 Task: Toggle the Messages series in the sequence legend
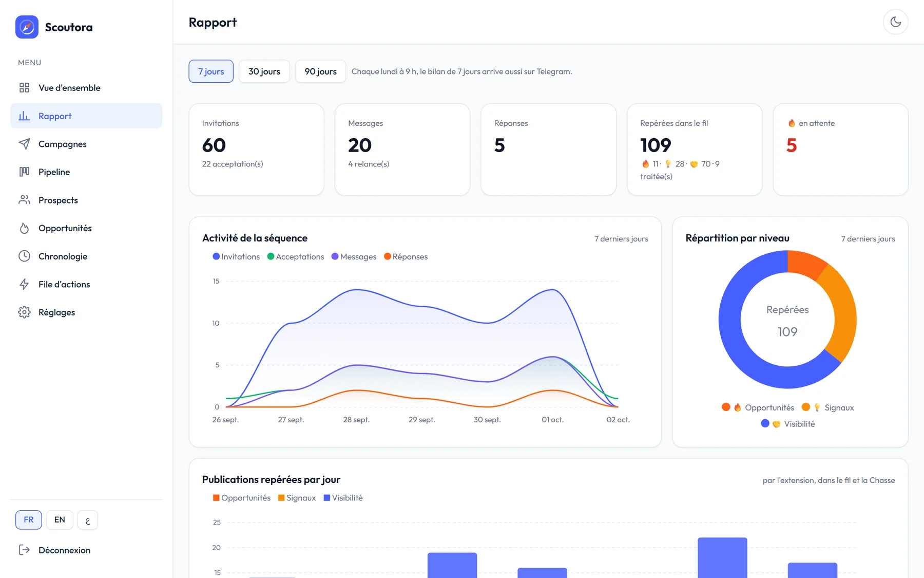pyautogui.click(x=354, y=256)
